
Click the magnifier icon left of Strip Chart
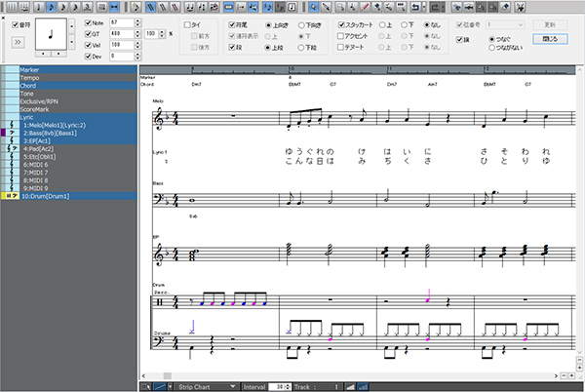[146, 387]
